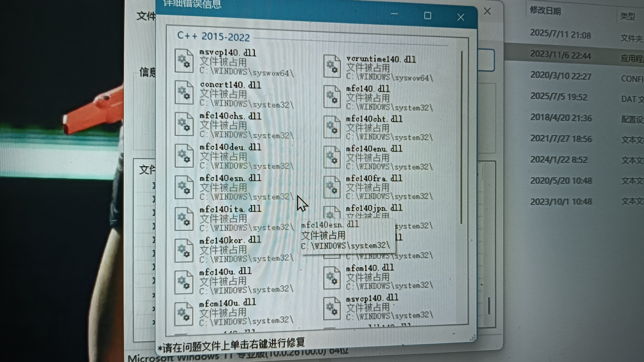Maximize the detailed error information window
The width and height of the screenshot is (644, 362).
[427, 16]
